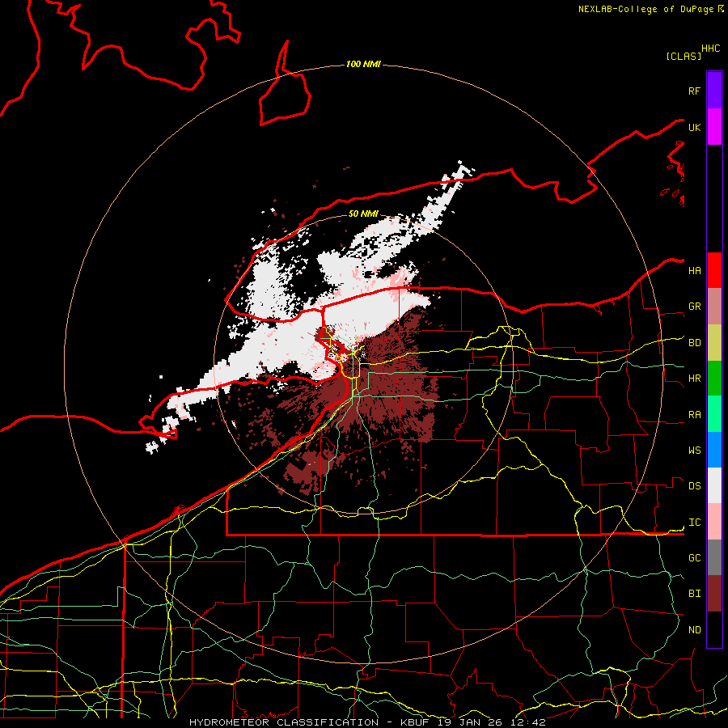This screenshot has height=728, width=728.
Task: Click the HYDROMETEOR CLASSIFICATION title text
Action: 284,722
